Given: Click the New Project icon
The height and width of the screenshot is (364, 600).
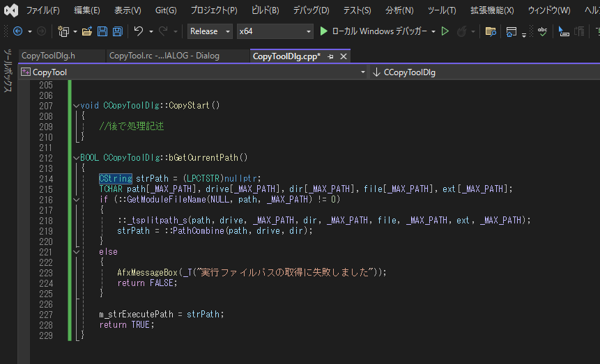Looking at the screenshot, I should click(63, 31).
